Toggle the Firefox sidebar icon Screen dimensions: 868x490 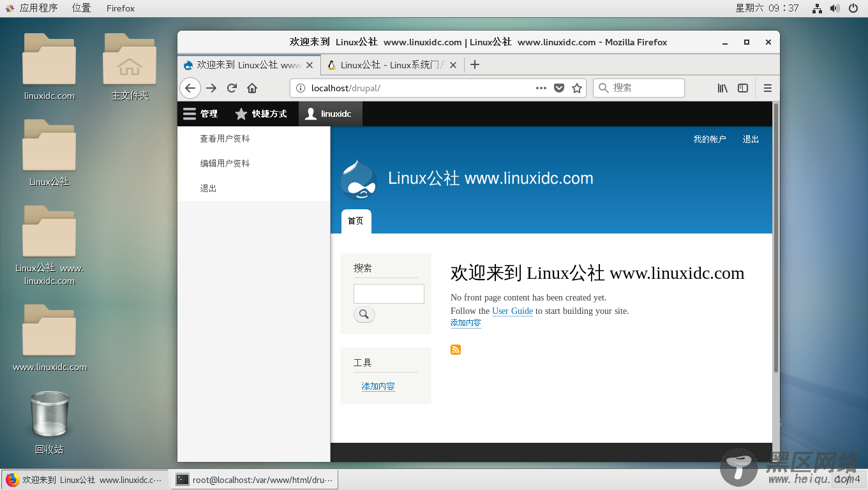point(743,88)
